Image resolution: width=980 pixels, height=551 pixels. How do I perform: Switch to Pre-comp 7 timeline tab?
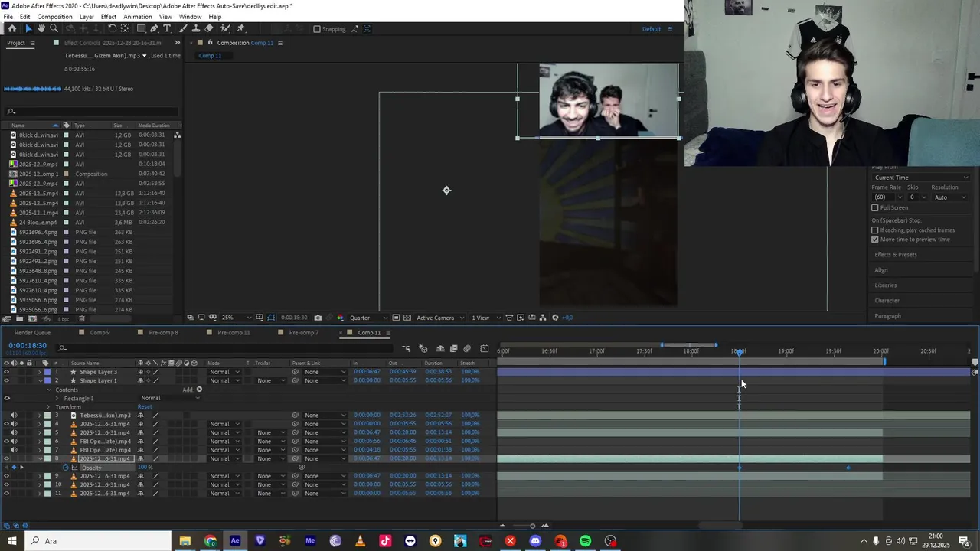(304, 333)
